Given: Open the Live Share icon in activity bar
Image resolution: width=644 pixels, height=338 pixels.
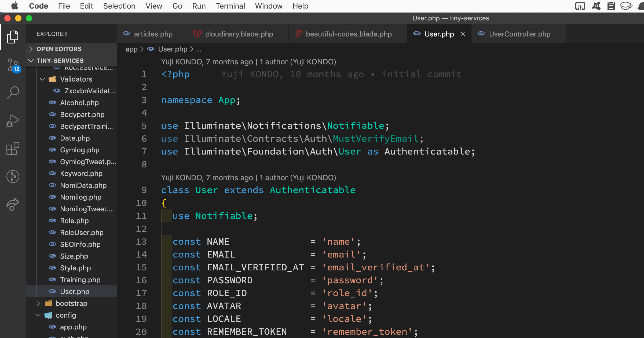Looking at the screenshot, I should (x=13, y=204).
